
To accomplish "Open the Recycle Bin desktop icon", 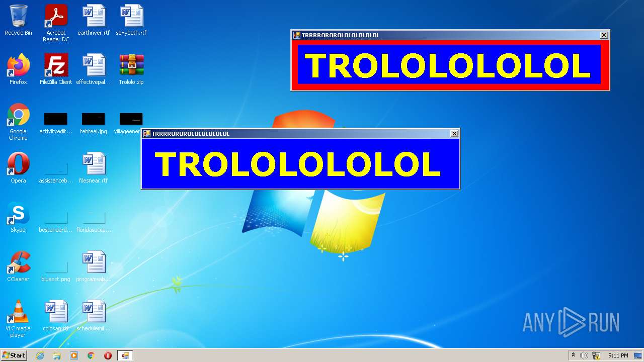I will (18, 20).
